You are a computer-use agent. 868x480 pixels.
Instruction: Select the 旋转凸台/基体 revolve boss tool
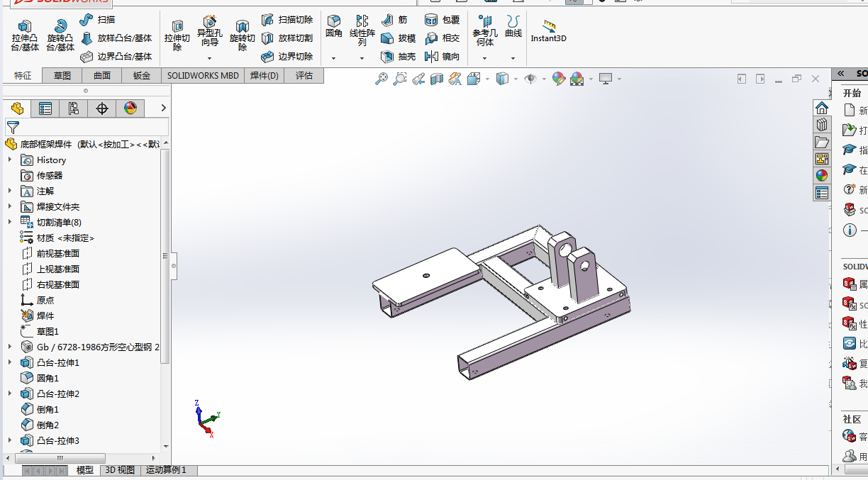(x=60, y=35)
